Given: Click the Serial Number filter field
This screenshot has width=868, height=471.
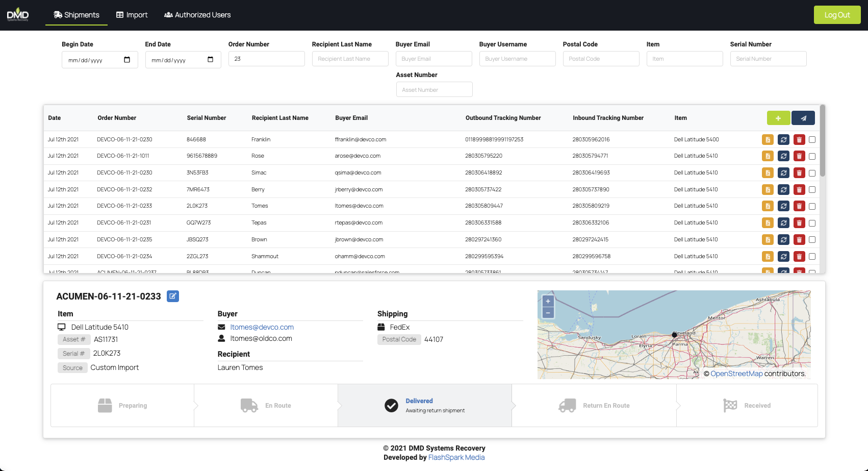Looking at the screenshot, I should click(x=768, y=59).
